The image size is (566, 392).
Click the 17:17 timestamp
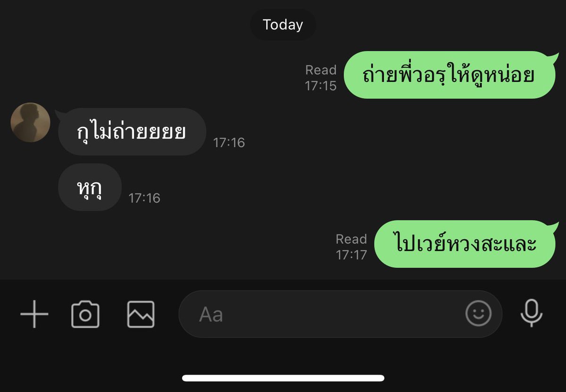pos(351,255)
